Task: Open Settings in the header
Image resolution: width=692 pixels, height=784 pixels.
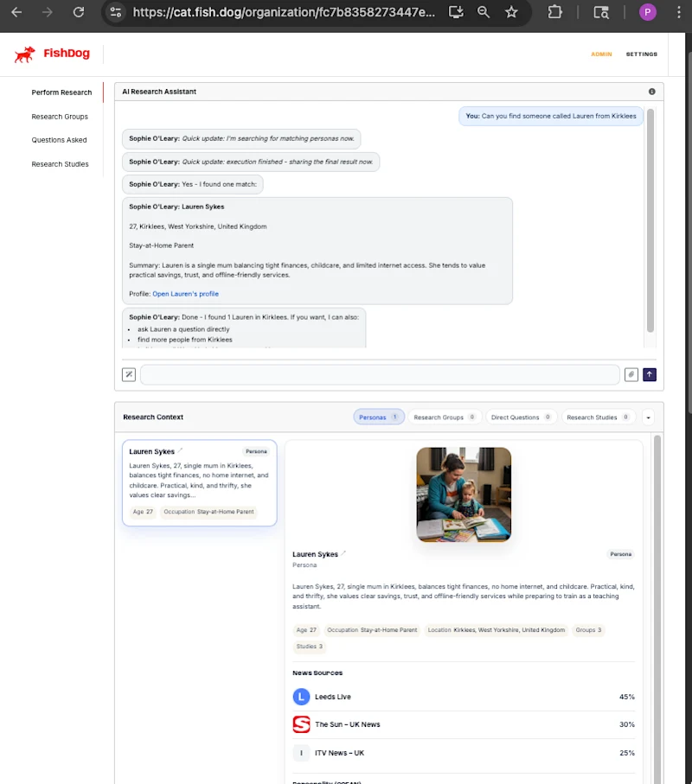Action: pos(642,54)
